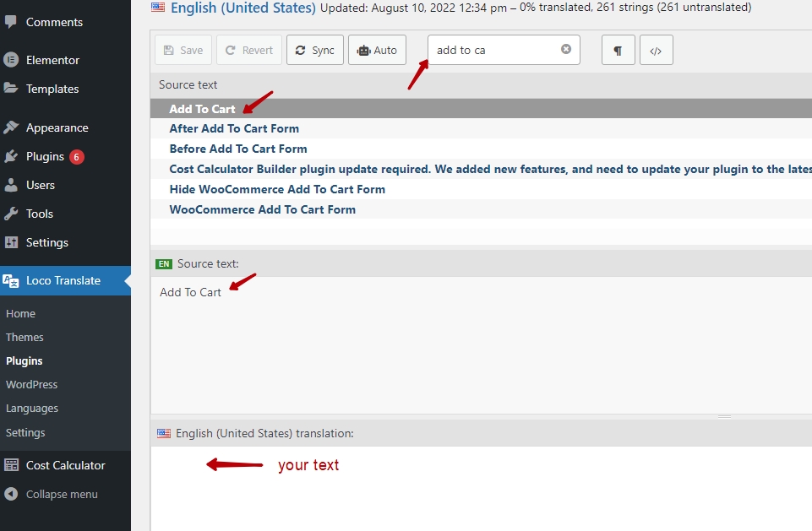Open Templates in the admin menu
Image resolution: width=812 pixels, height=531 pixels.
[52, 89]
